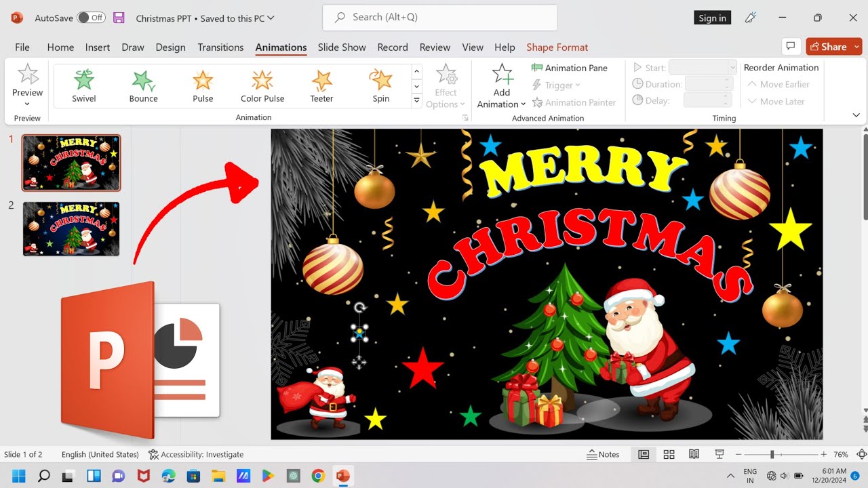Viewport: 868px width, 488px height.
Task: Click the Add Animation star icon
Action: 502,74
